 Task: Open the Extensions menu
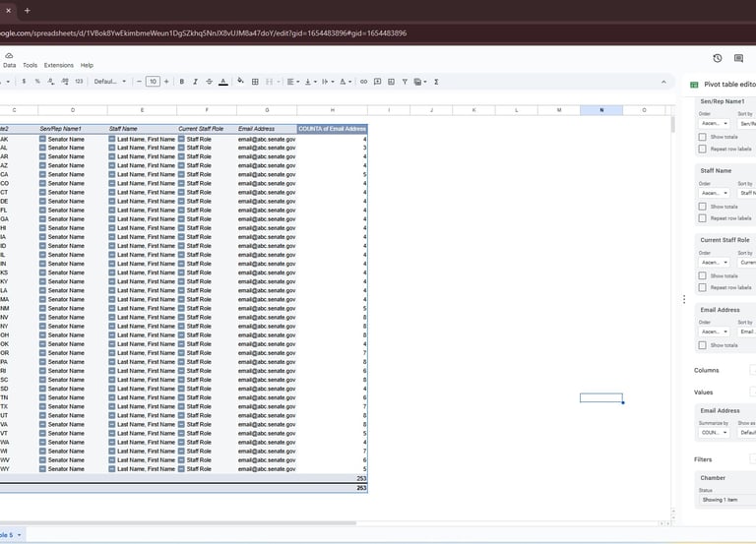coord(59,65)
